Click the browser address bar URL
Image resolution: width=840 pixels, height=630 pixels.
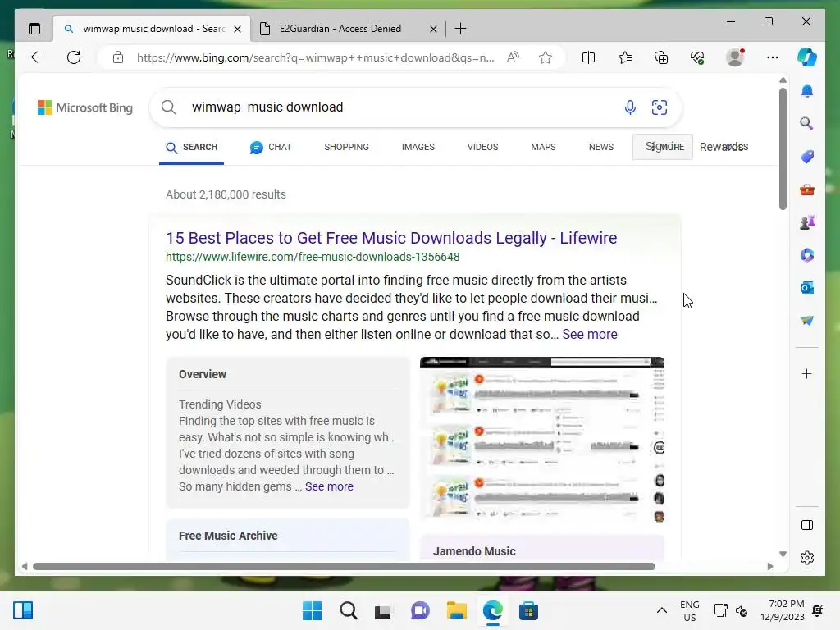tap(316, 57)
